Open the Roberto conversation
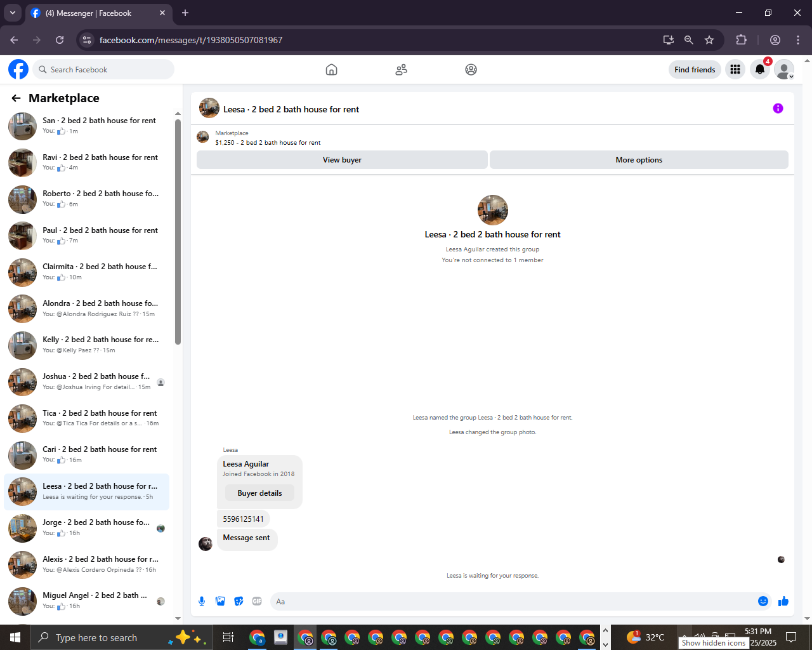The image size is (812, 650). tap(87, 199)
